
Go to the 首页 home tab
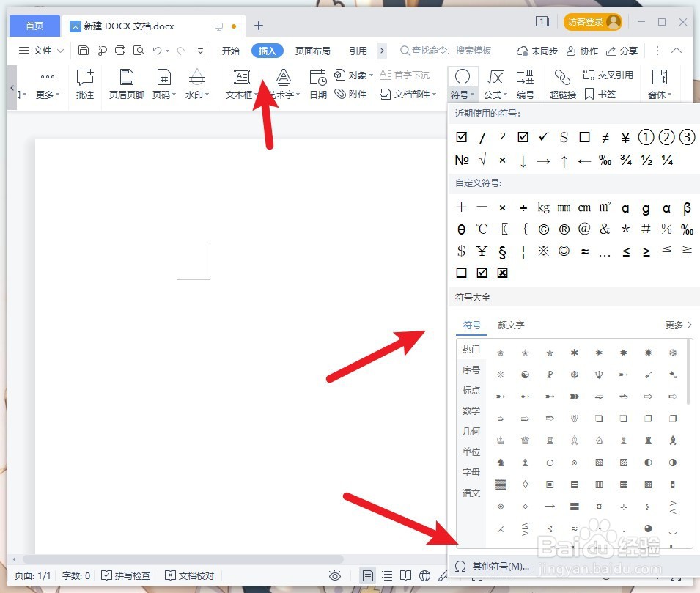coord(34,26)
